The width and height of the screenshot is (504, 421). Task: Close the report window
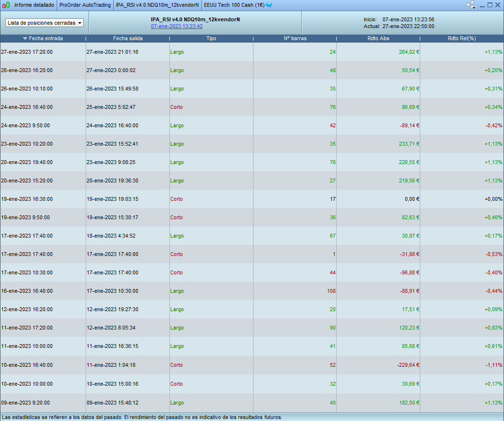[498, 5]
